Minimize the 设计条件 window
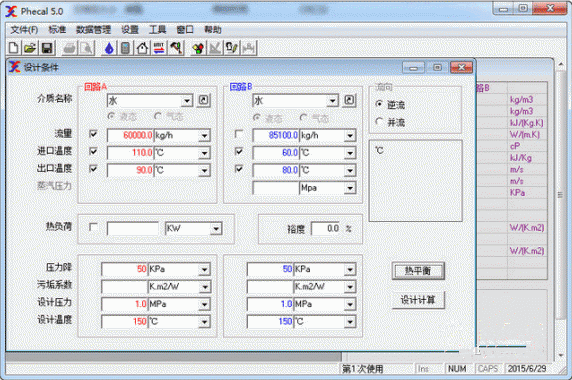This screenshot has width=572, height=380. (x=413, y=68)
